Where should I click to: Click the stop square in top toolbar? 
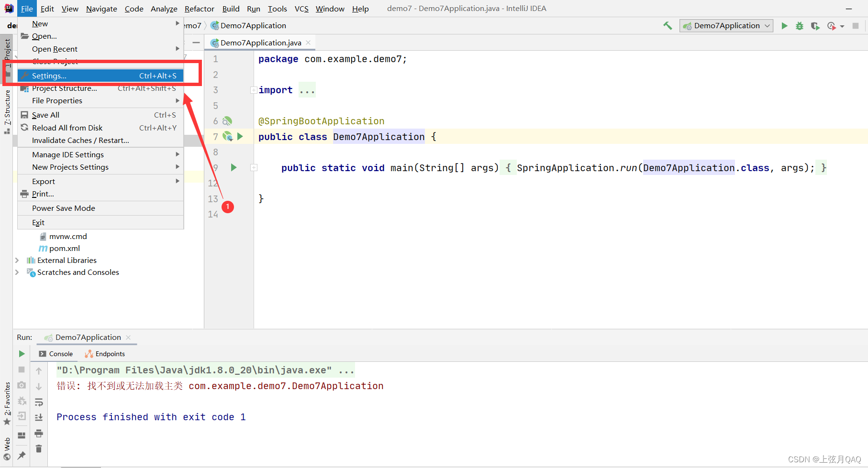tap(856, 26)
